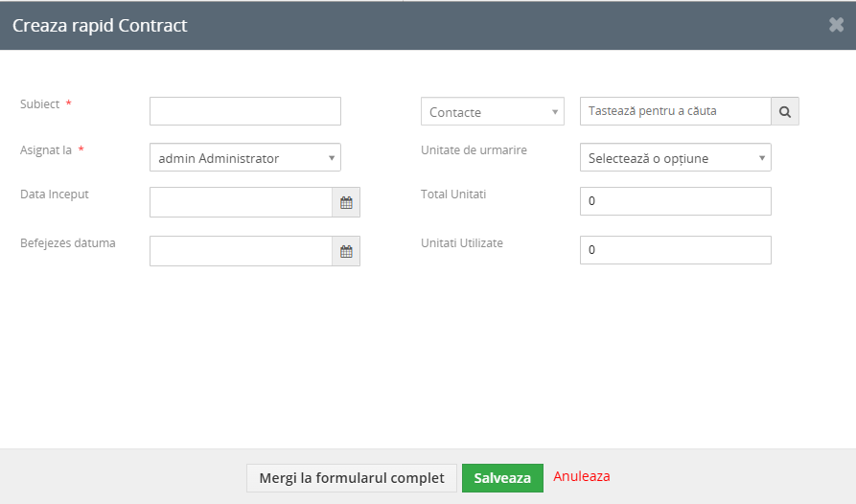Focus the Befejezes datuma date field
The width and height of the screenshot is (856, 504).
pyautogui.click(x=241, y=251)
